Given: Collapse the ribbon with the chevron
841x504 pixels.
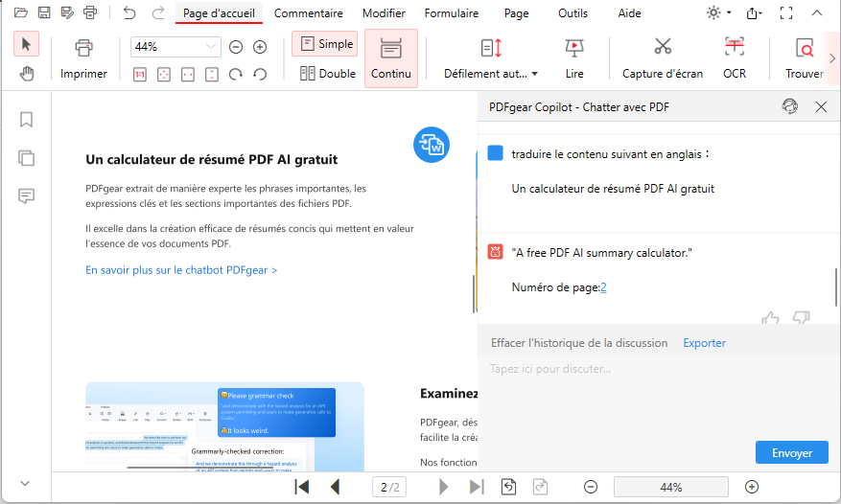Looking at the screenshot, I should click(817, 12).
